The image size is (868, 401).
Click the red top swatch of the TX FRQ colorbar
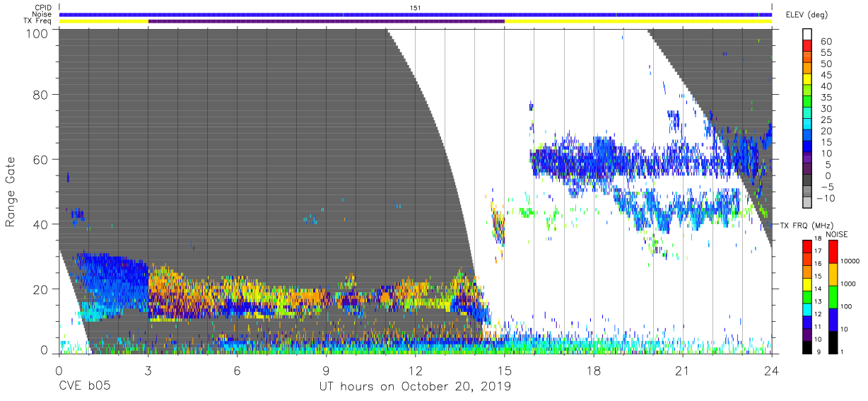coord(807,246)
